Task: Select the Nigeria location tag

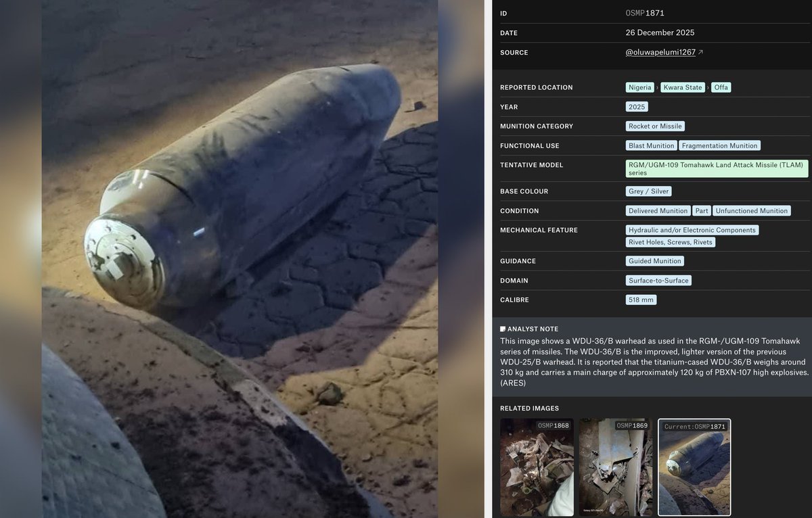Action: coord(639,87)
